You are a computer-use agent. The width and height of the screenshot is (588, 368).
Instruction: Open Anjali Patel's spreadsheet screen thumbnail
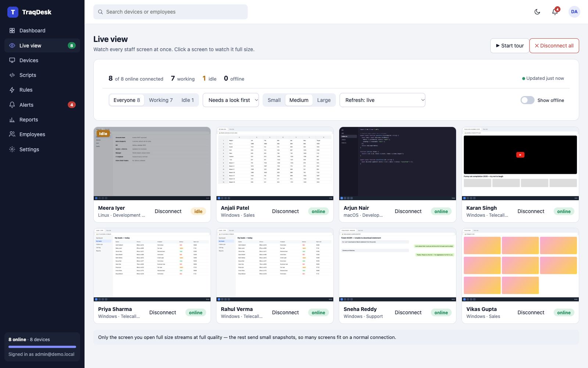(275, 163)
